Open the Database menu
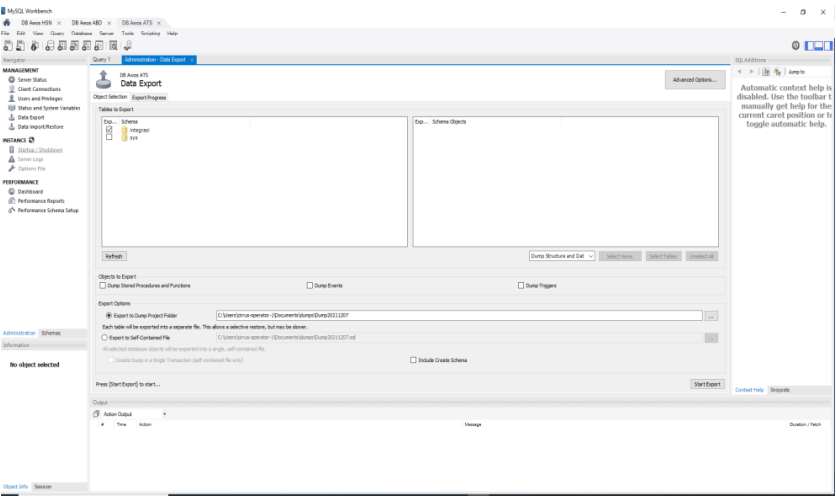836x498 pixels. pyautogui.click(x=82, y=33)
